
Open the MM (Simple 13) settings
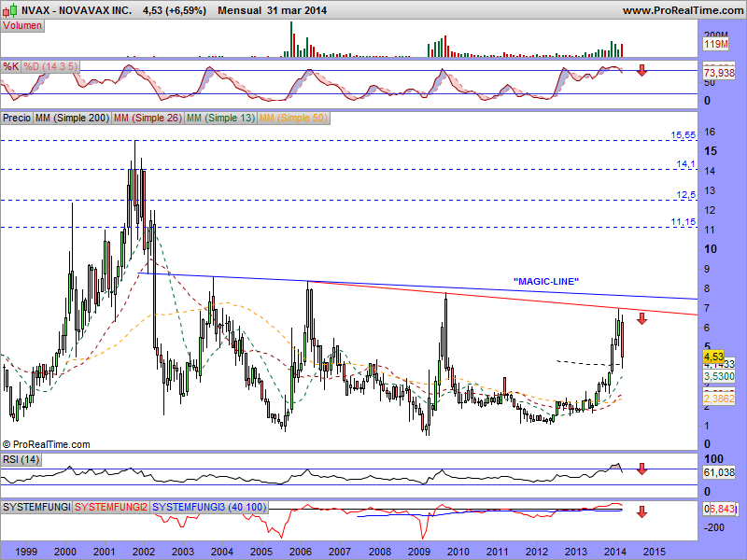point(221,119)
